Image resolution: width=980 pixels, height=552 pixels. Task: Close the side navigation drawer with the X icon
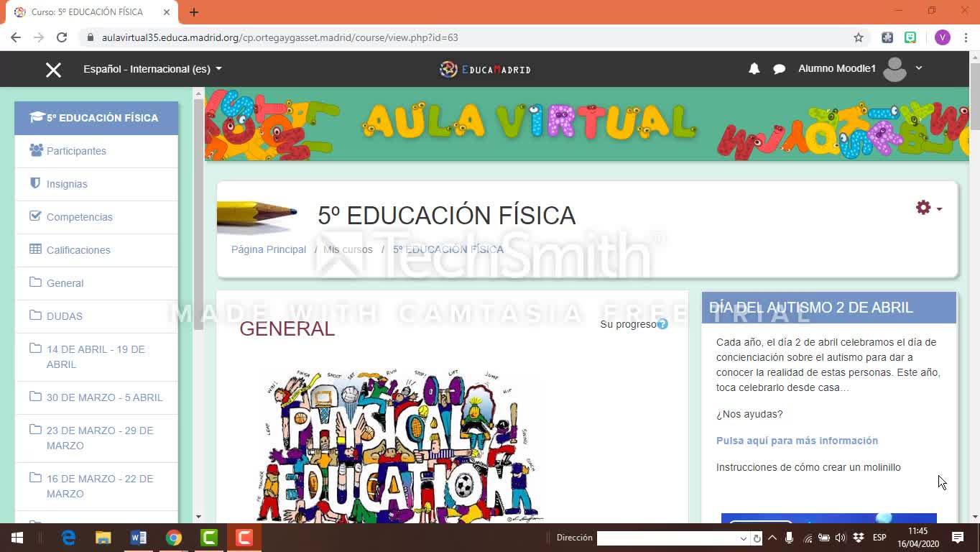(53, 70)
